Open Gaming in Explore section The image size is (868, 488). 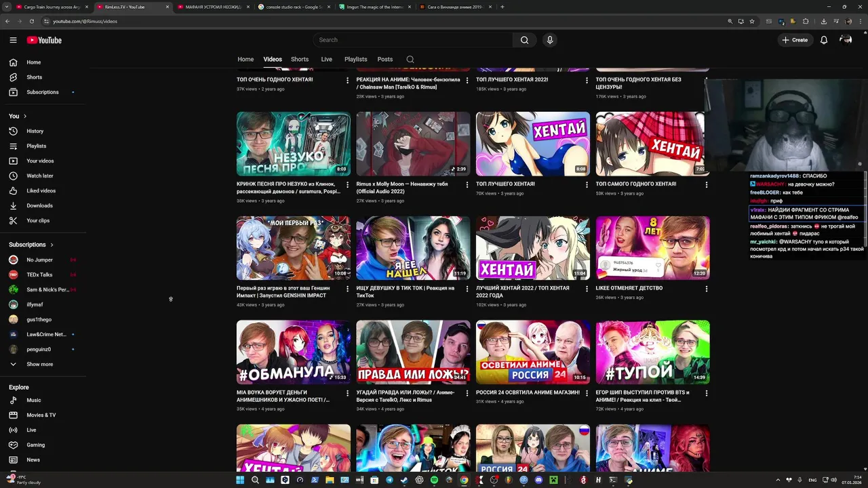click(x=43, y=445)
